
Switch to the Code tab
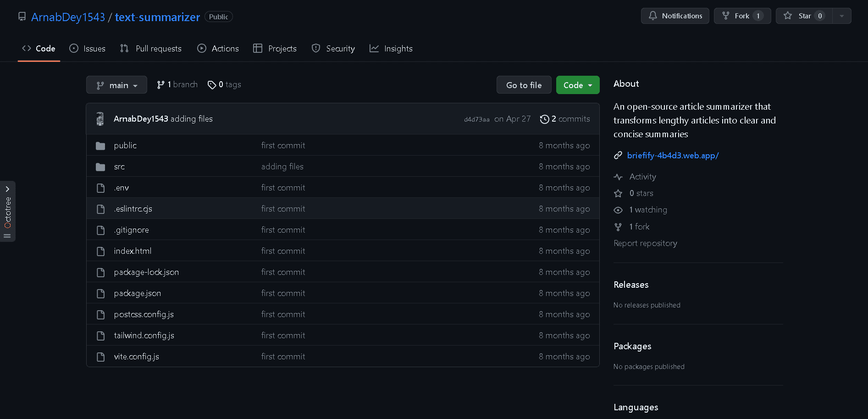39,48
